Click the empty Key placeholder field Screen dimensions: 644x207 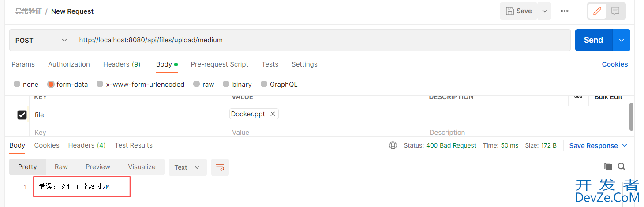click(128, 132)
